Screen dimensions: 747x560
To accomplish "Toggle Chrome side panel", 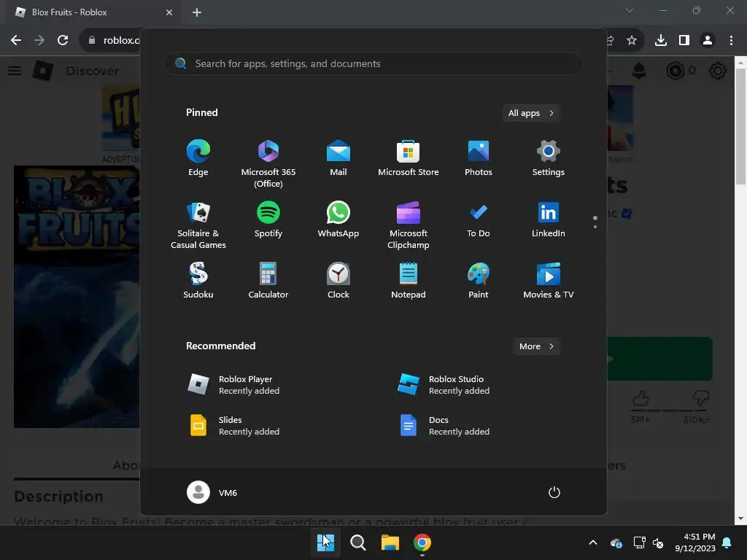I will tap(684, 41).
